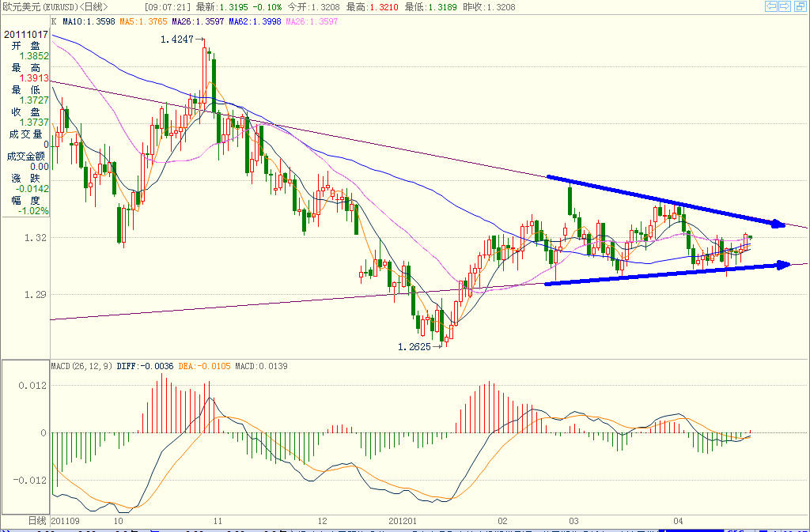Viewport: 810px width, 532px height.
Task: Click the -0.012 MACD axis label
Action: pyautogui.click(x=29, y=481)
